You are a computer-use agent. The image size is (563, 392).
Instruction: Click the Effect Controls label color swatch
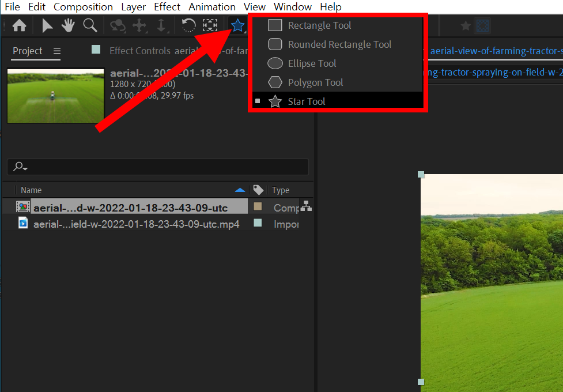coord(96,49)
